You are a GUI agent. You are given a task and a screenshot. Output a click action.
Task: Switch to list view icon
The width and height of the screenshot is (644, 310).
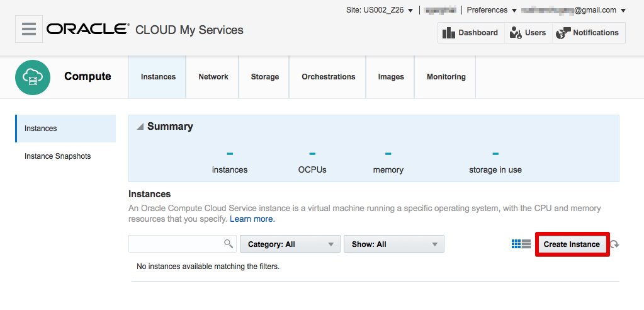pos(526,244)
